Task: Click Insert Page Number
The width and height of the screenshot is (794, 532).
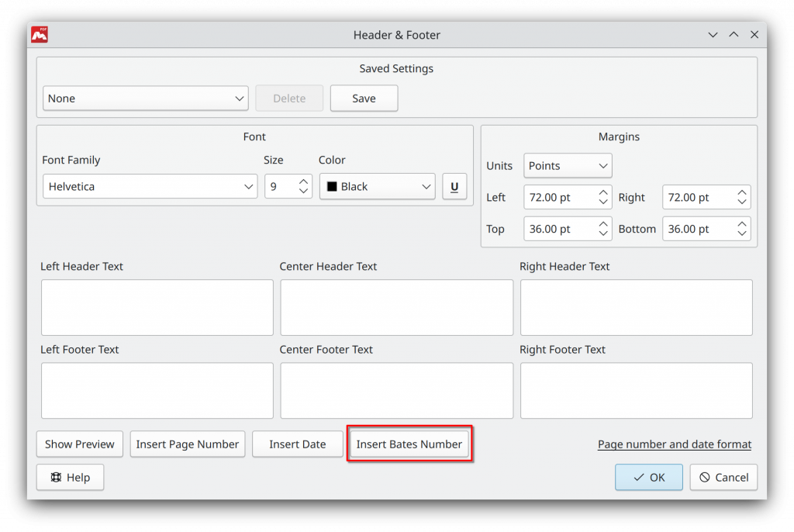Action: [188, 444]
